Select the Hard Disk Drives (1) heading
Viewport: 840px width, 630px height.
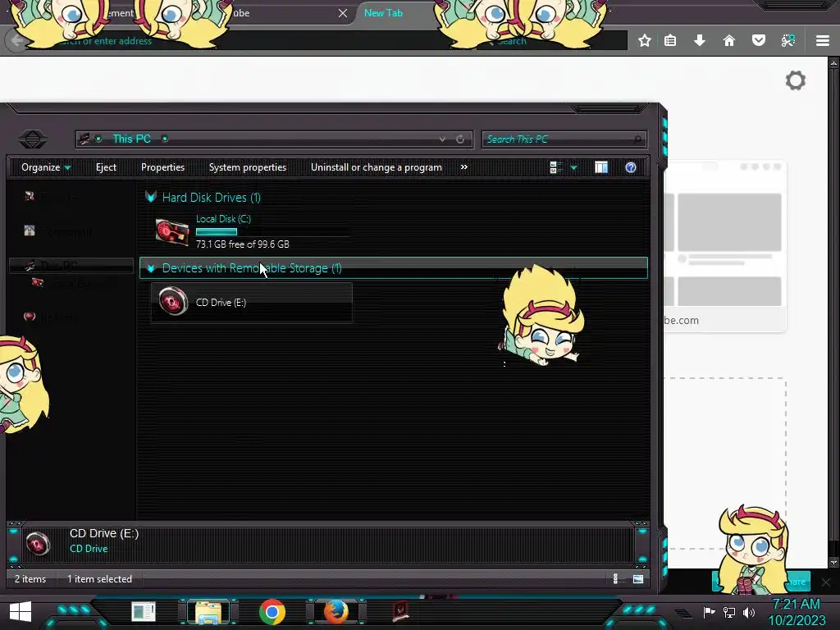pos(211,198)
